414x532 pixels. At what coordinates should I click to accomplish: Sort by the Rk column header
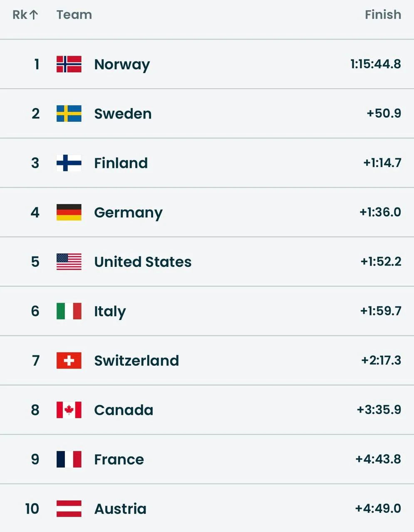coord(20,15)
